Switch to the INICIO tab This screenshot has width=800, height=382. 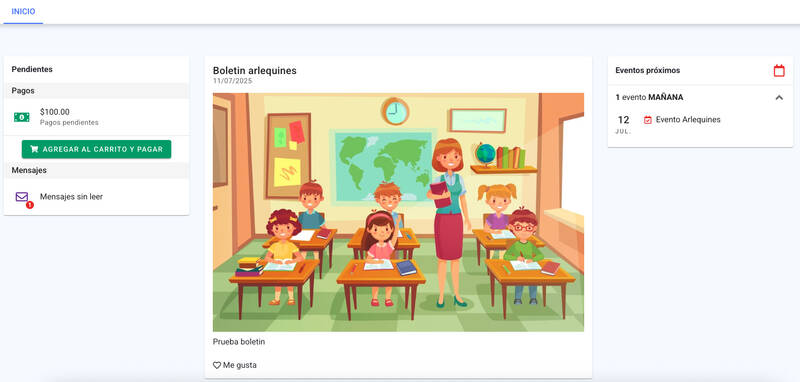tap(23, 11)
